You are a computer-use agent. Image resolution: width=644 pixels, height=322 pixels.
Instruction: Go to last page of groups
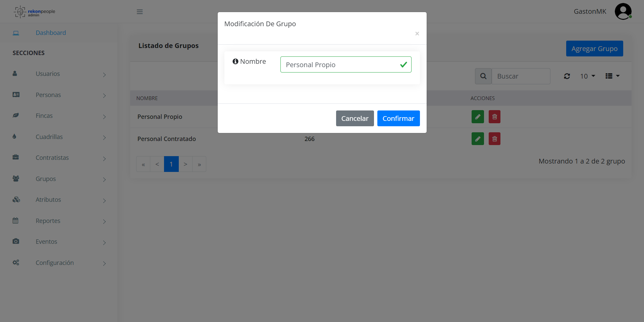coord(199,164)
